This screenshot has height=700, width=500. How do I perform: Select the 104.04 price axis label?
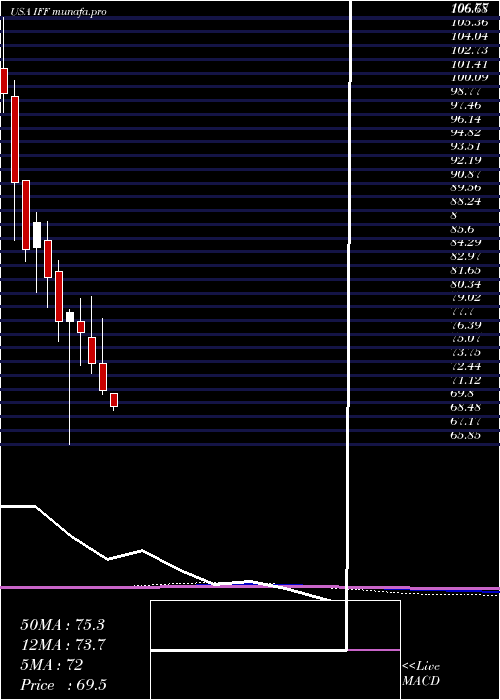click(x=469, y=36)
